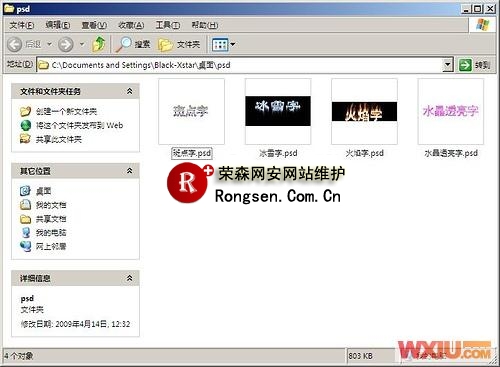
Task: Open the address bar dropdown arrow
Action: tap(448, 65)
